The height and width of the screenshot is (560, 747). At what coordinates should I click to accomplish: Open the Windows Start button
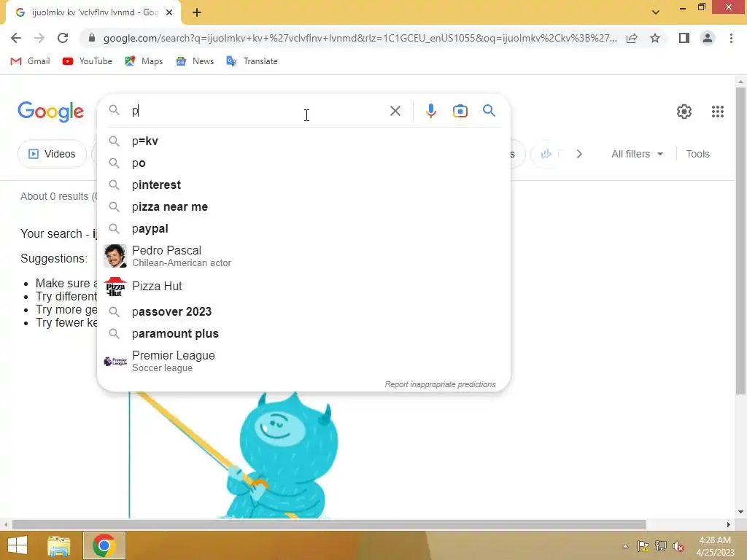[18, 545]
